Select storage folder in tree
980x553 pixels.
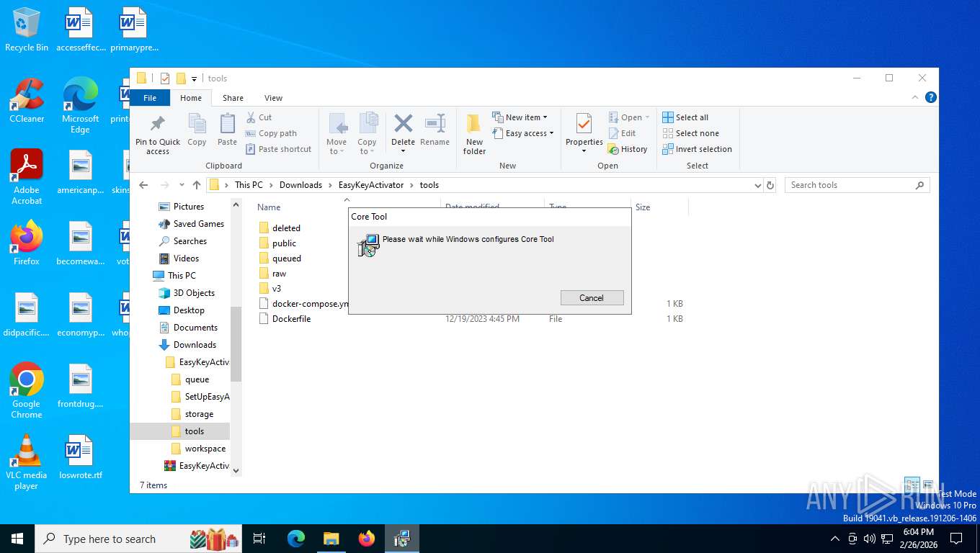[199, 414]
